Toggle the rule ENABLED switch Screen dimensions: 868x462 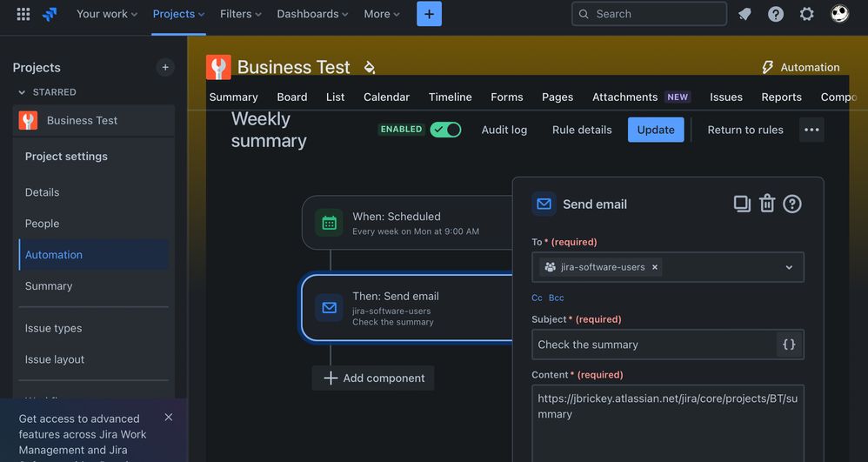(x=445, y=130)
